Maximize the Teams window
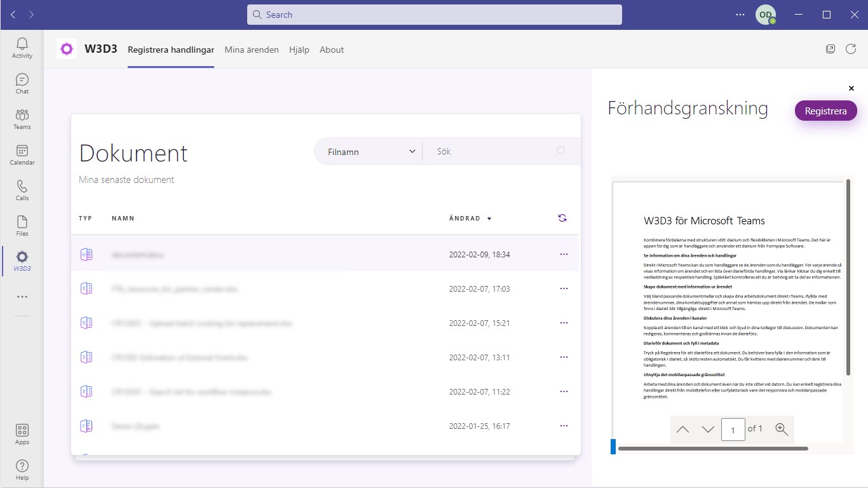Viewport: 868px width, 488px height. point(827,15)
